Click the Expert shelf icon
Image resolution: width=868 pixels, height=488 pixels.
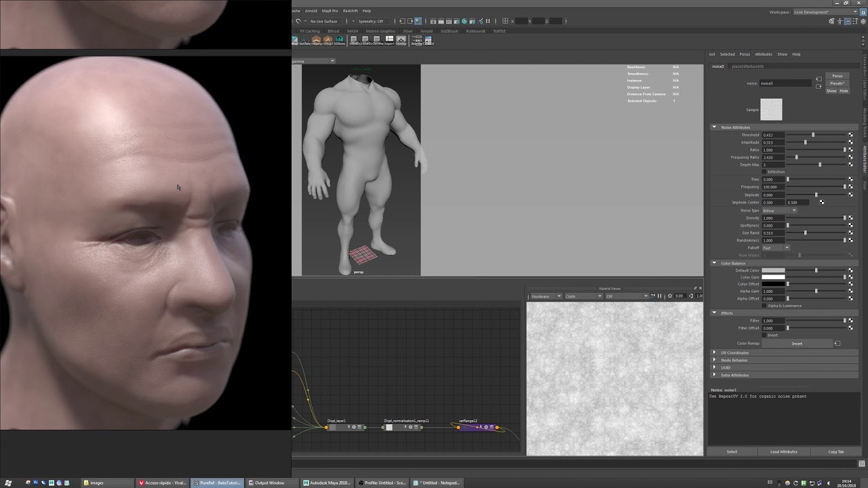click(x=389, y=40)
